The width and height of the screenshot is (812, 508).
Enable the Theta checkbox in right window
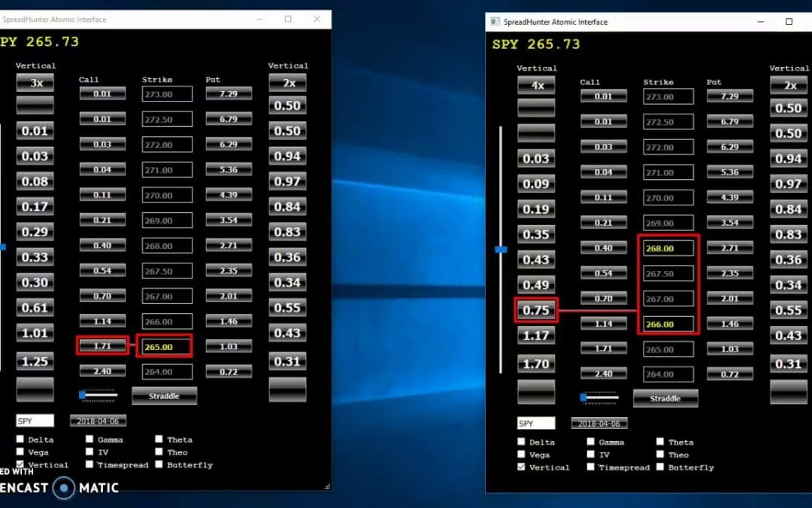(x=660, y=442)
